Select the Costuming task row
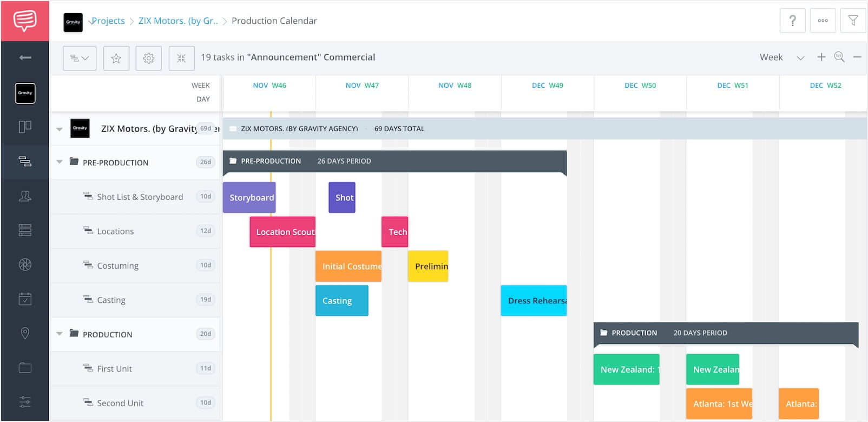This screenshot has height=422, width=868. [135, 265]
